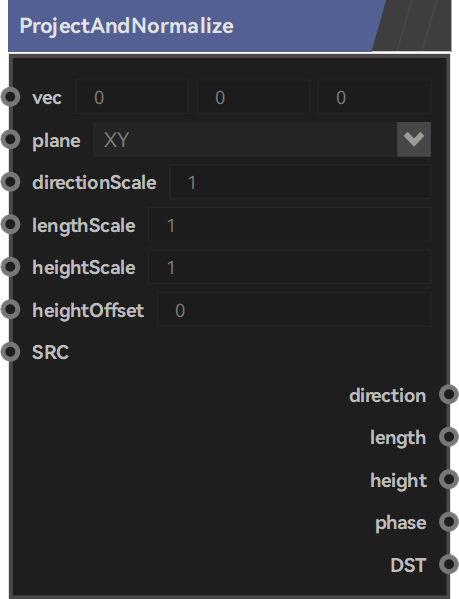459x599 pixels.
Task: Click the second vec component field
Action: [253, 97]
